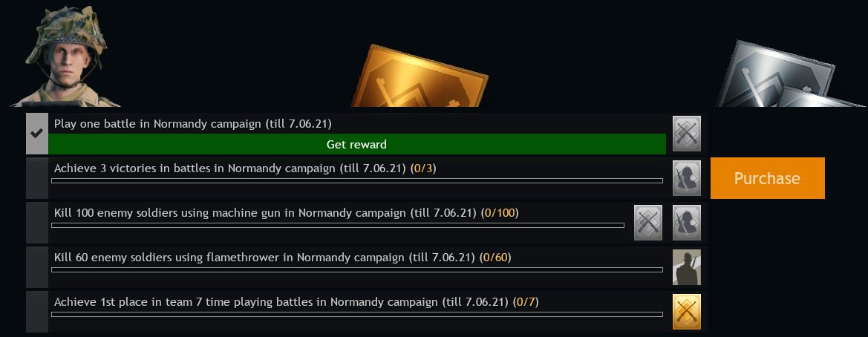Click the flamethrower kills progress bar
Viewport: 868px width, 337px height.
356,269
